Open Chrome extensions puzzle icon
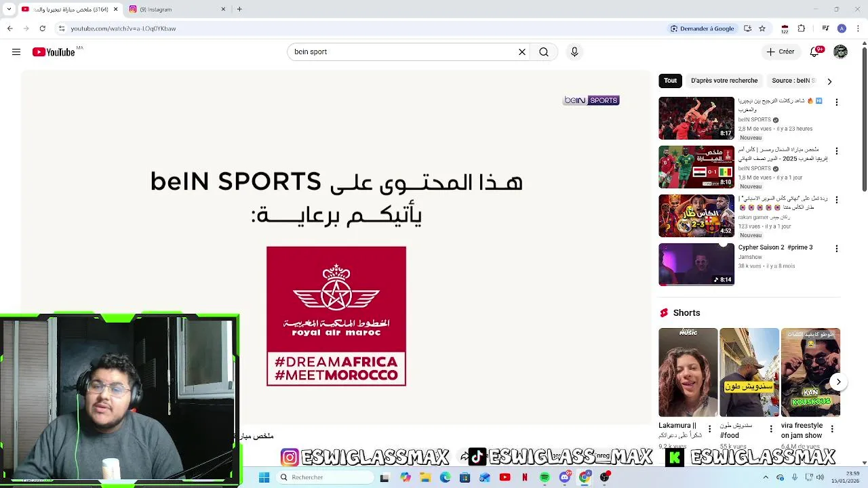The height and width of the screenshot is (488, 868). (802, 28)
